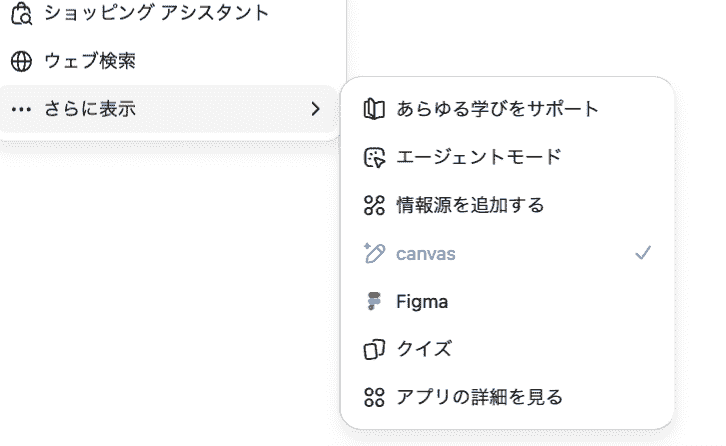Click the book icon for learning support
This screenshot has height=446, width=726.
(x=374, y=109)
